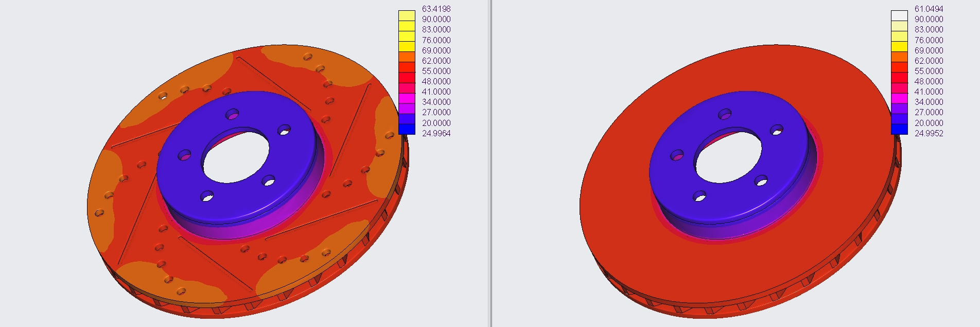Select 20.0000 in the slotted disc legend
The width and height of the screenshot is (980, 327).
pyautogui.click(x=436, y=123)
